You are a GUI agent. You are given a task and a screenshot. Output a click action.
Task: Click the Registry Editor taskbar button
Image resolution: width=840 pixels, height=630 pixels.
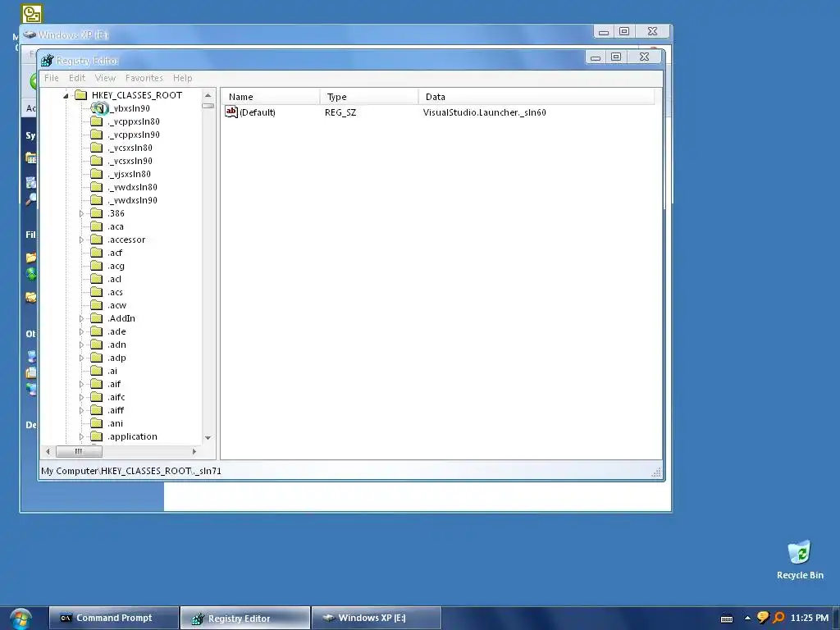click(244, 619)
